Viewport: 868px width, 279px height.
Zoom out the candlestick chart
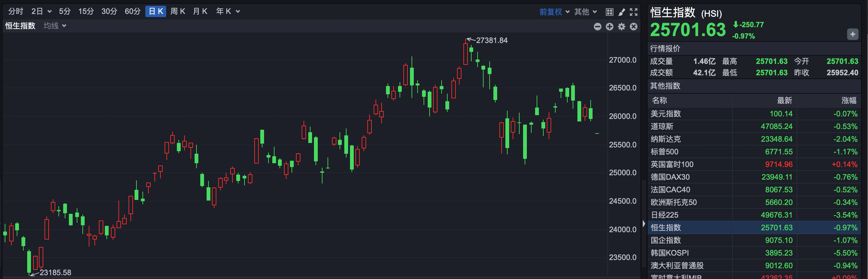[597, 27]
